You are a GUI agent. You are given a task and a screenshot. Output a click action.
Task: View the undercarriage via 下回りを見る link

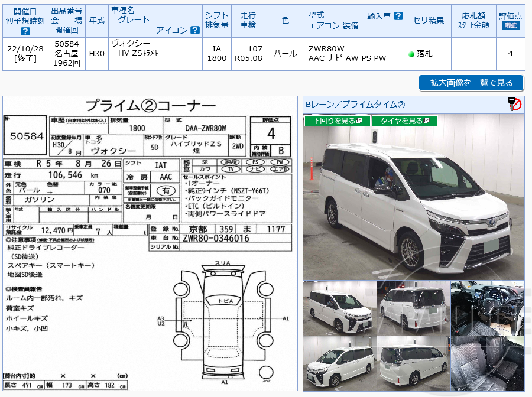tap(337, 119)
